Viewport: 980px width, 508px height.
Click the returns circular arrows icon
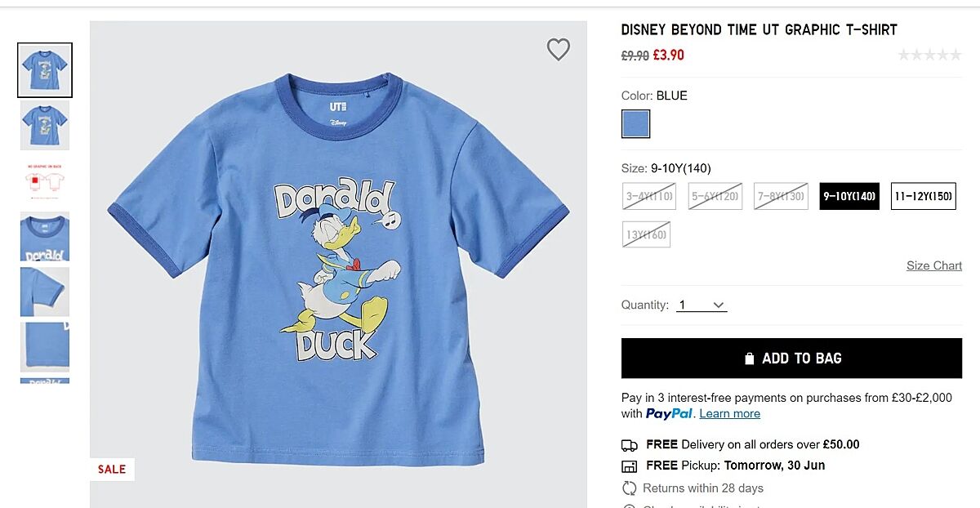[x=630, y=488]
